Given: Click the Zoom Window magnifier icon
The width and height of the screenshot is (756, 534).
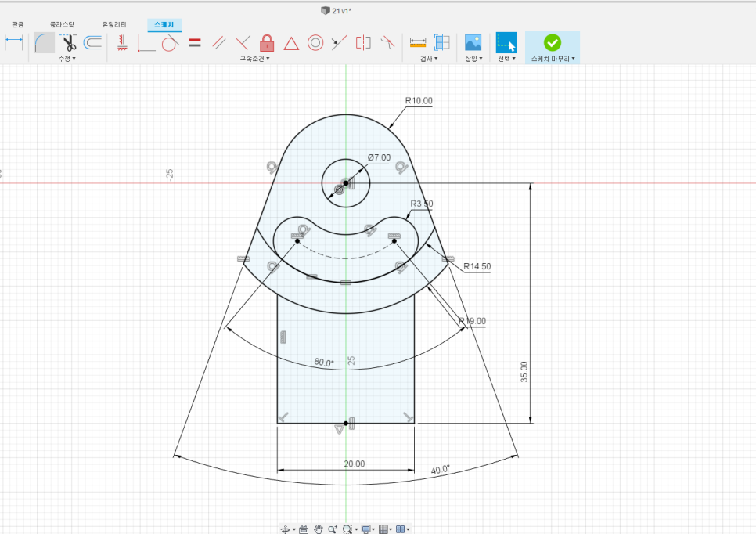Looking at the screenshot, I should [x=347, y=529].
